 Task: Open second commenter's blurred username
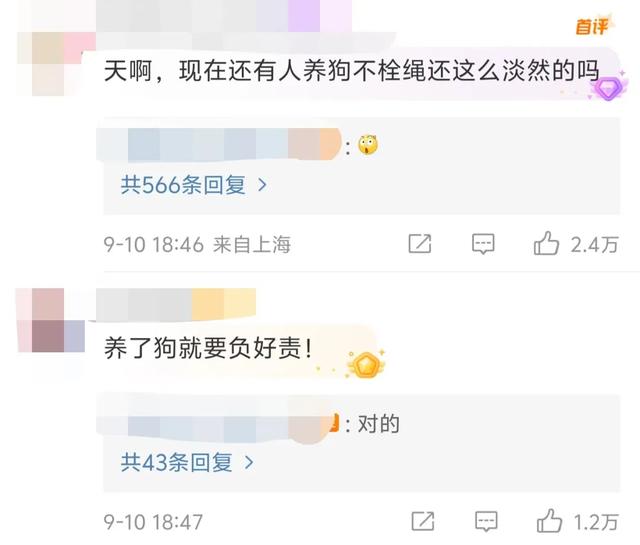[176, 304]
